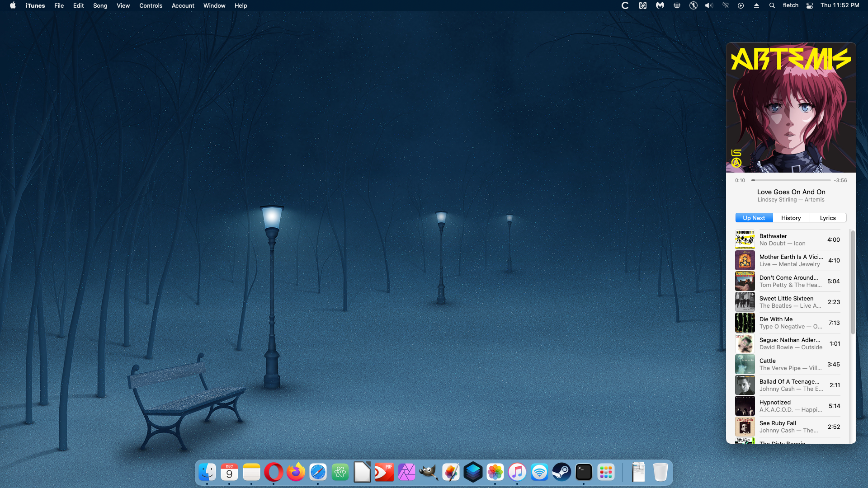
Task: Open Calendar showing Dec 9 in Dock
Action: [229, 473]
